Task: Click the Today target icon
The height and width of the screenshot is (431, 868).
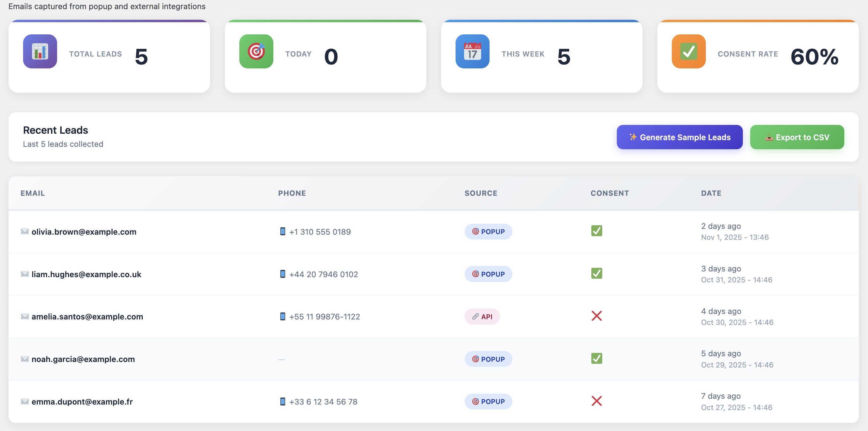Action: pyautogui.click(x=256, y=51)
